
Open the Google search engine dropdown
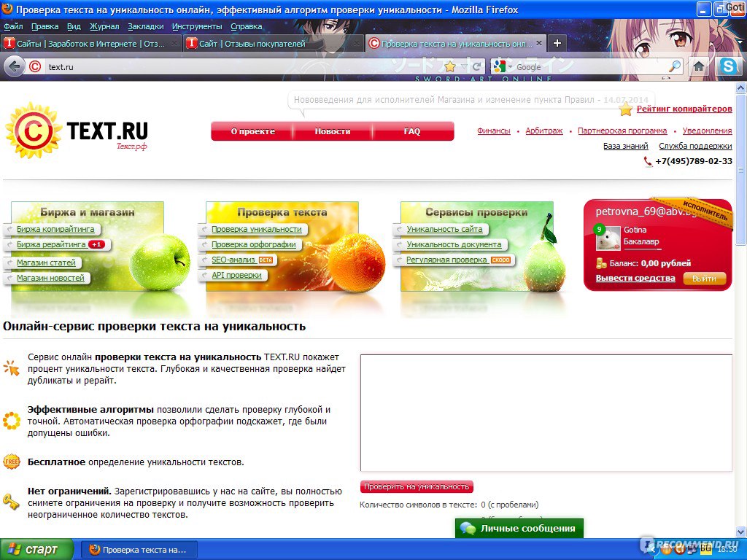(x=510, y=66)
